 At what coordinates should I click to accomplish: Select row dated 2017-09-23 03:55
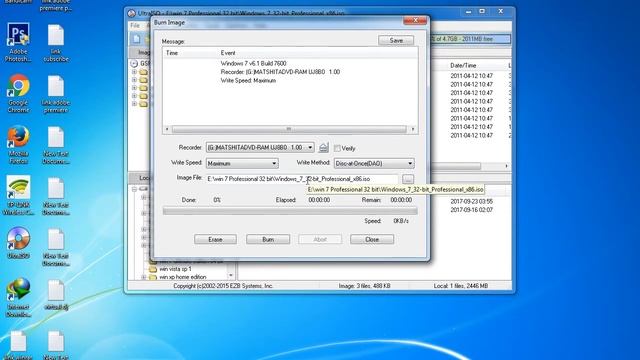pos(471,201)
